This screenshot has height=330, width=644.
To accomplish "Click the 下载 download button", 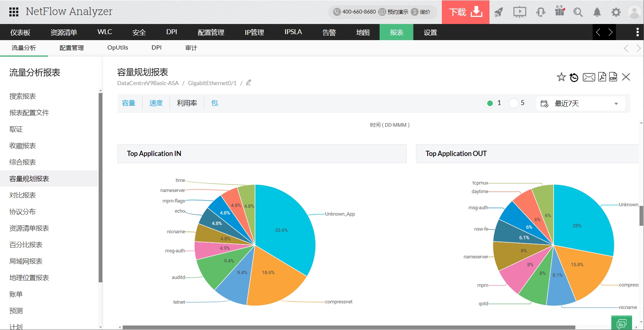I will click(465, 12).
